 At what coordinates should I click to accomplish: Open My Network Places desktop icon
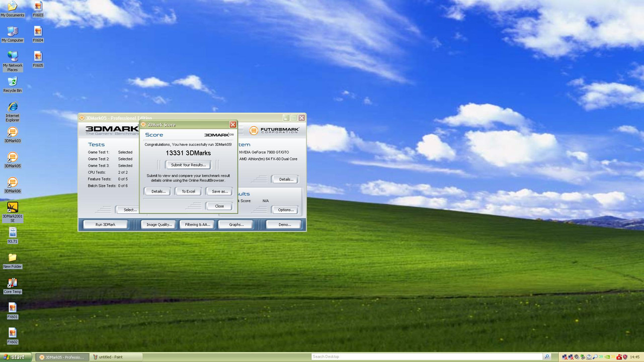coord(12,60)
